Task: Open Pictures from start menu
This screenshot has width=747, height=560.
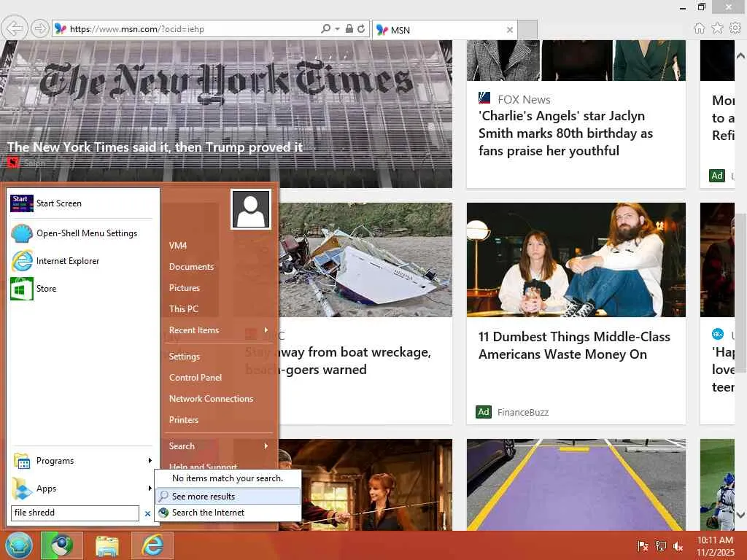Action: click(x=185, y=288)
